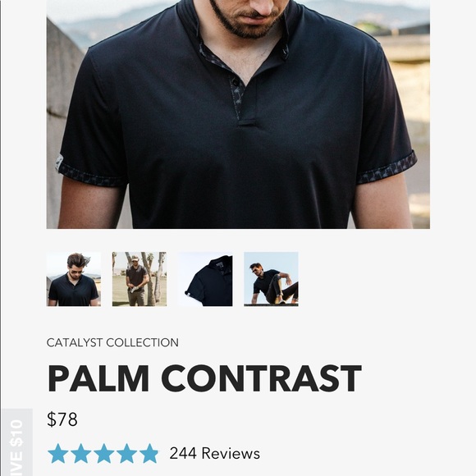Click the PALM CONTRAST product title
Screen dimensions: 476x476
[x=204, y=378]
